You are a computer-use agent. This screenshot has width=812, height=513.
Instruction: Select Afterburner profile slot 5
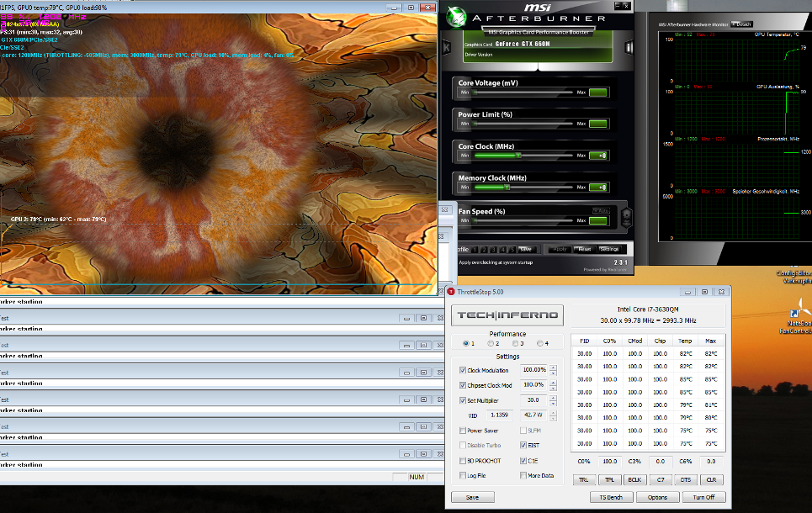coord(512,250)
